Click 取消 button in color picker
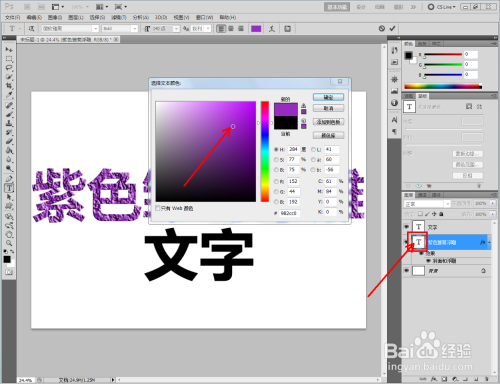 pos(328,108)
